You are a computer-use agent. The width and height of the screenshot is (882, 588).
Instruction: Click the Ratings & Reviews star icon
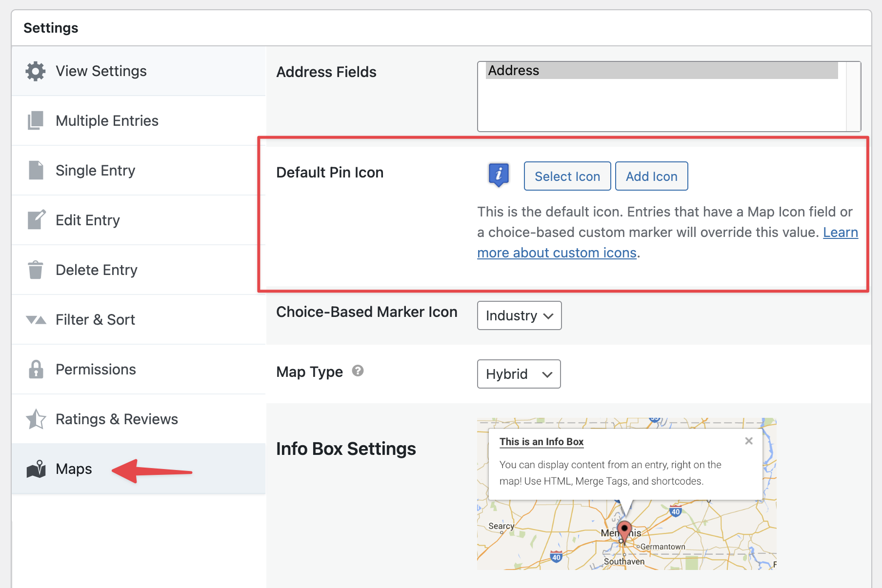click(x=36, y=419)
